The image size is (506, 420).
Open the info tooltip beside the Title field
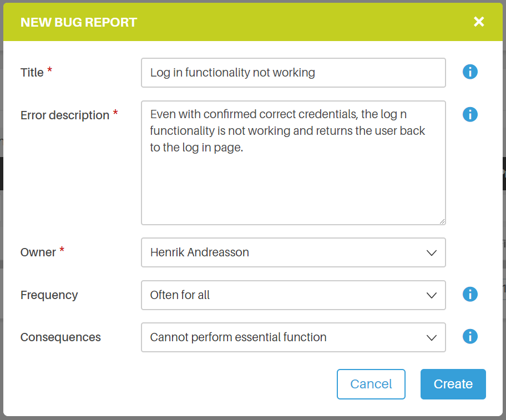pos(470,72)
